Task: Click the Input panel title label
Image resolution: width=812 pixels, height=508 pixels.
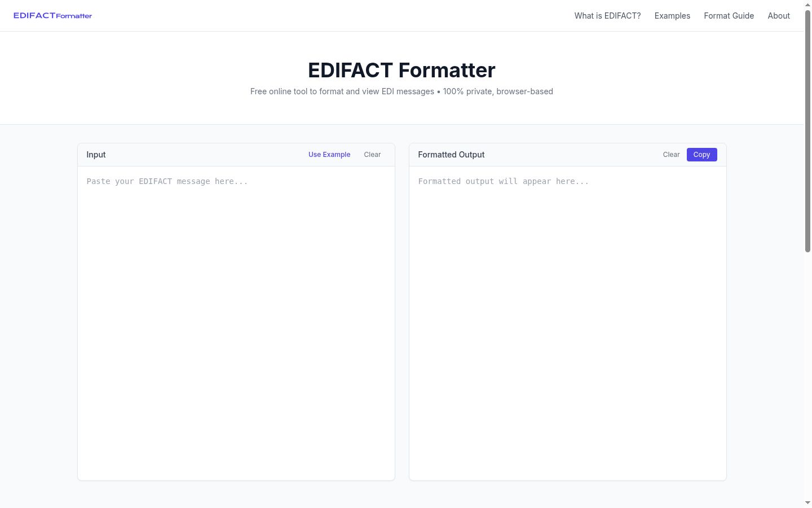Action: pos(96,155)
